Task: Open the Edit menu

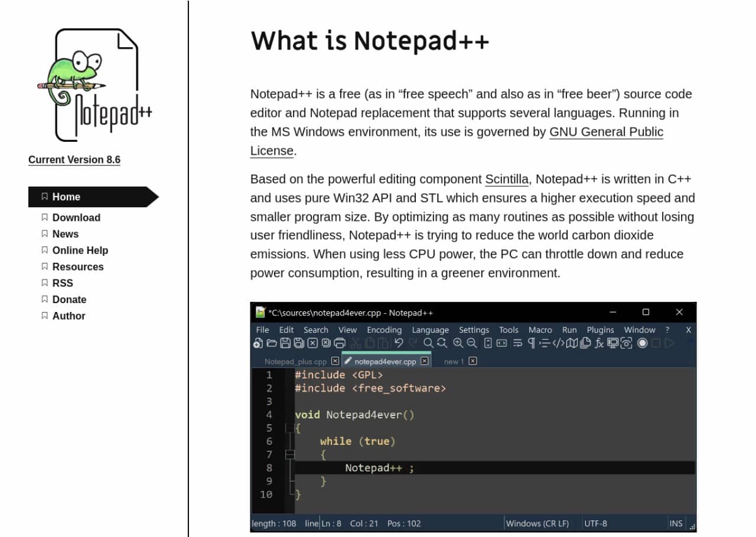Action: click(286, 330)
